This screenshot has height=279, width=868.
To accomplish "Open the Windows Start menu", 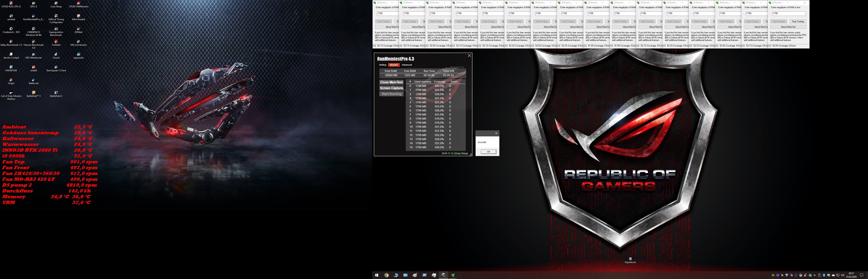I will point(377,275).
